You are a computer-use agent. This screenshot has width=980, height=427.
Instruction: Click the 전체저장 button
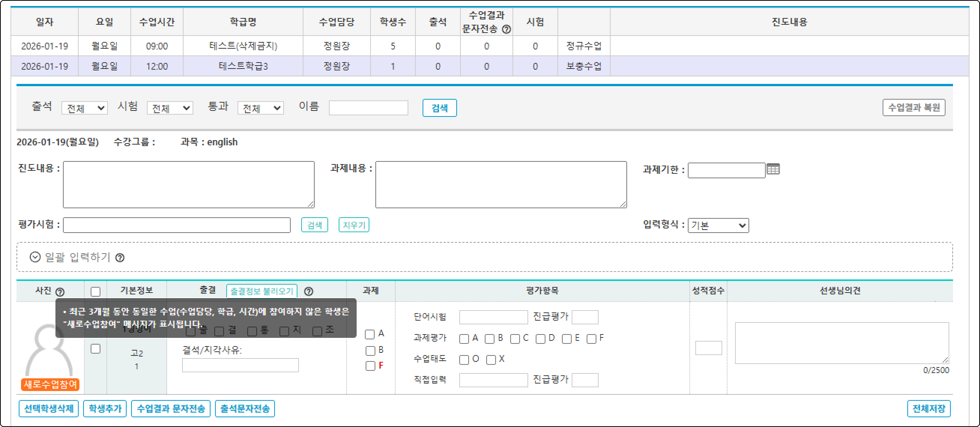[x=928, y=408]
